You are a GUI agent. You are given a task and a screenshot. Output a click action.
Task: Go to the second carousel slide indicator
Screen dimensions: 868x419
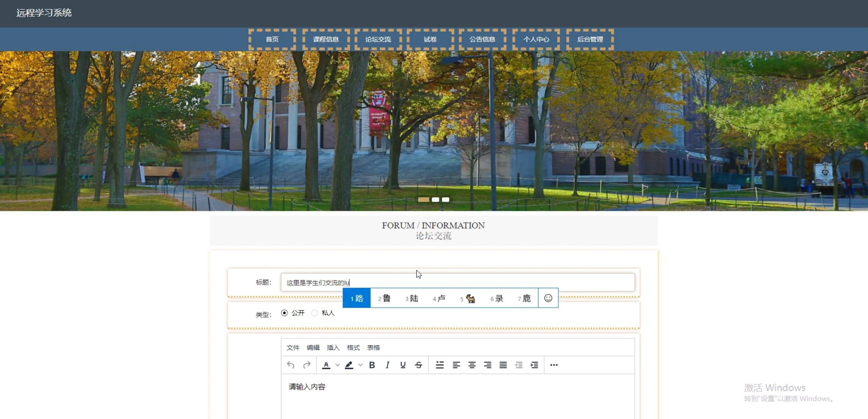pyautogui.click(x=435, y=200)
